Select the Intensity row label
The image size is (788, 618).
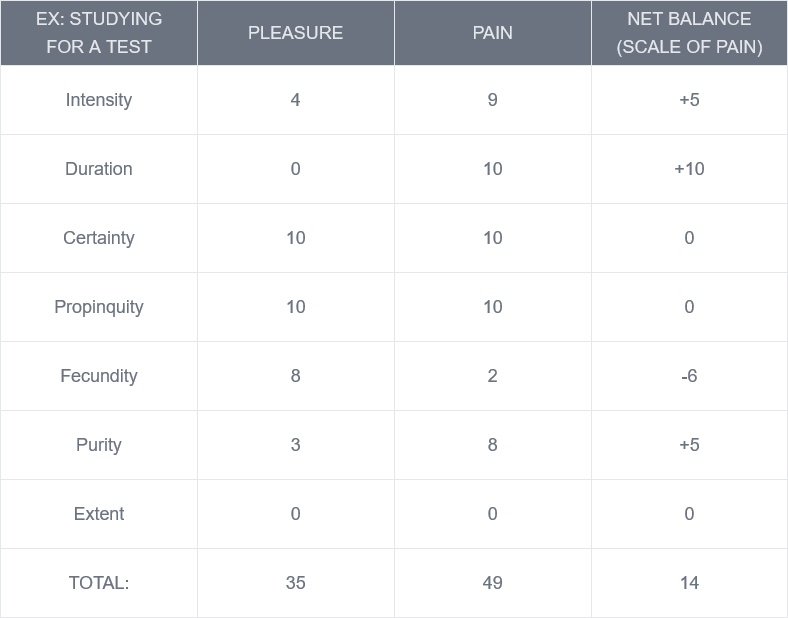point(98,100)
